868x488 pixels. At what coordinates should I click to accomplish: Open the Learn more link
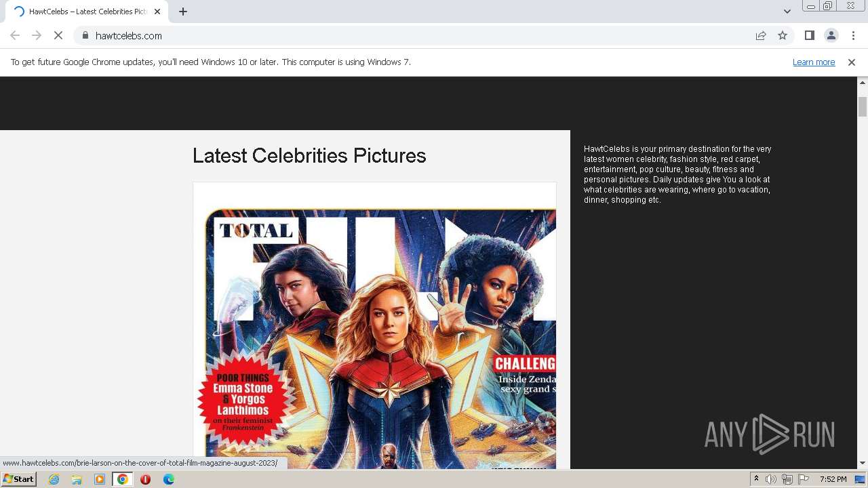[814, 62]
